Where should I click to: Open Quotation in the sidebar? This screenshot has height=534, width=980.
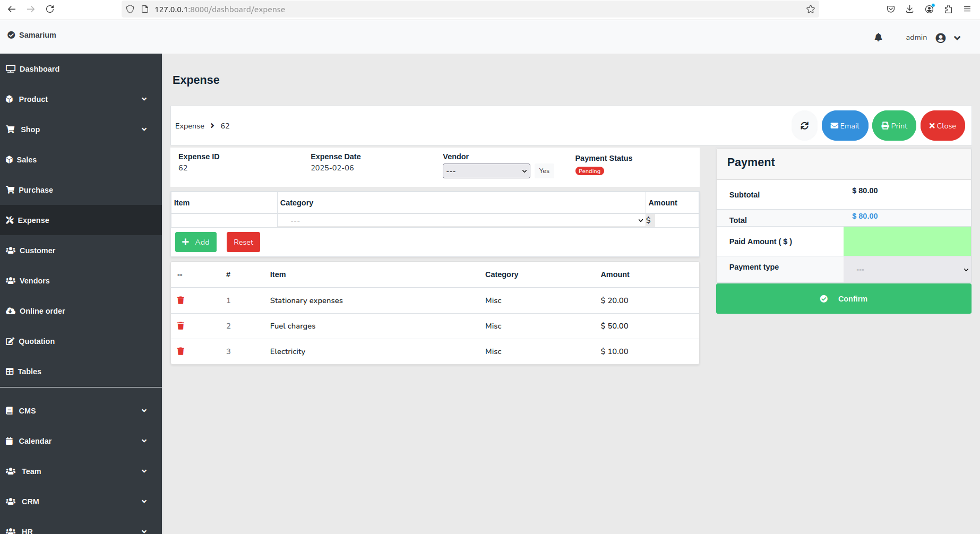pyautogui.click(x=81, y=341)
